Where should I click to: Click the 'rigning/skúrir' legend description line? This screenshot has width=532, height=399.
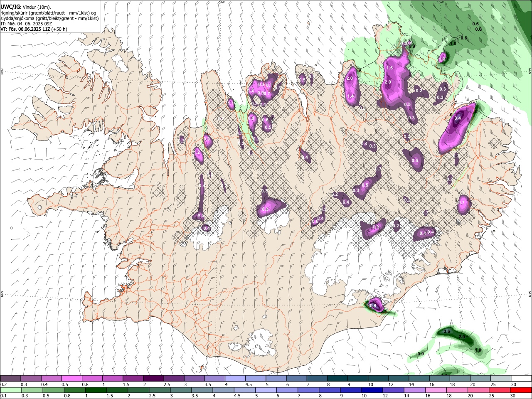coord(48,13)
